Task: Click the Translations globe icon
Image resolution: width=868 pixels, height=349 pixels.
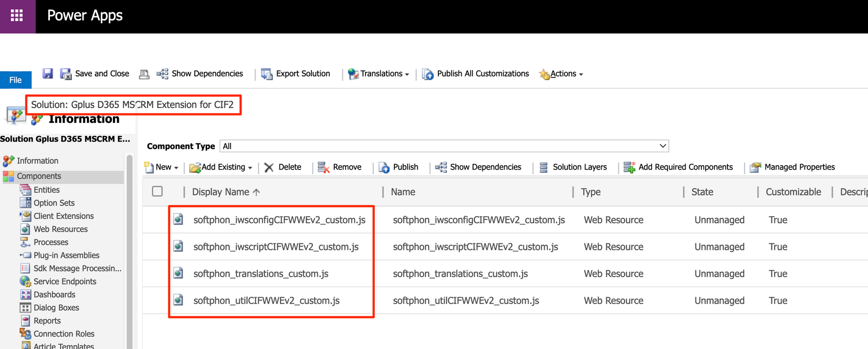Action: tap(353, 74)
